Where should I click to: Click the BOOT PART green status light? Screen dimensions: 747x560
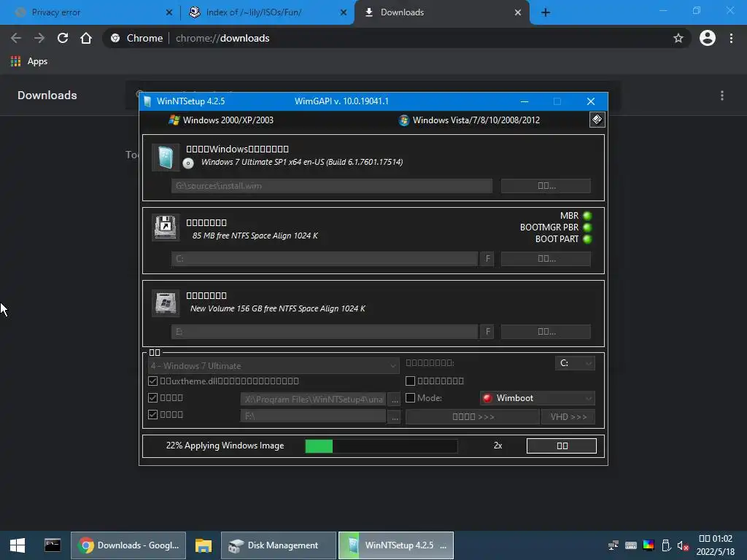[587, 239]
